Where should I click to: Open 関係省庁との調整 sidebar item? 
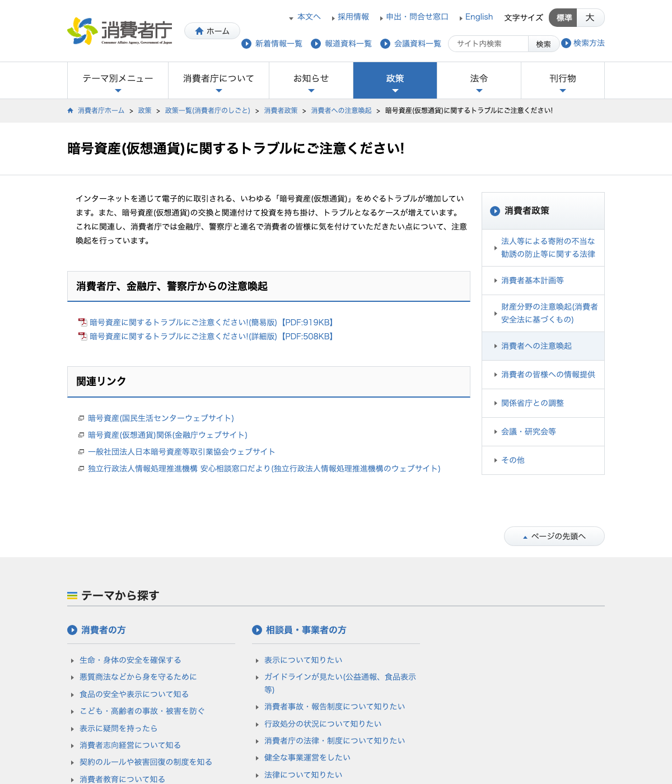543,403
